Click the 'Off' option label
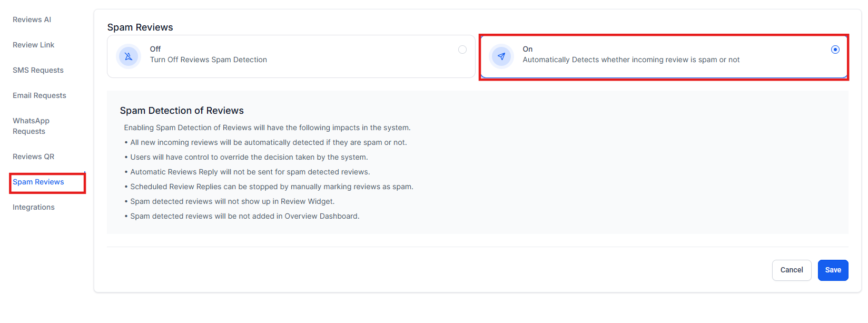868x323 pixels. [155, 49]
